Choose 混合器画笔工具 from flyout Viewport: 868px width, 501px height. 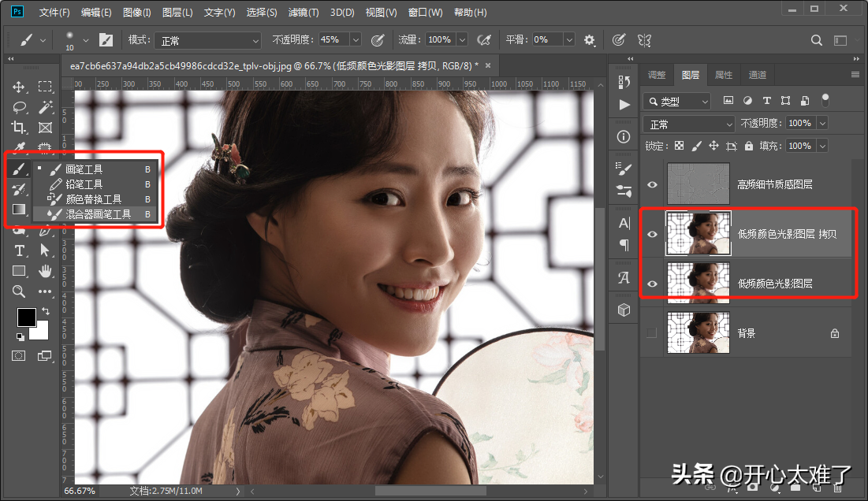(x=95, y=214)
